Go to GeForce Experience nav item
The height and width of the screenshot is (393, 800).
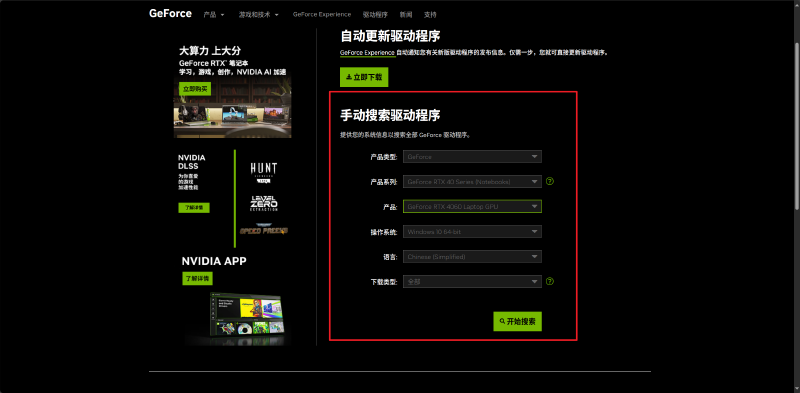point(322,14)
